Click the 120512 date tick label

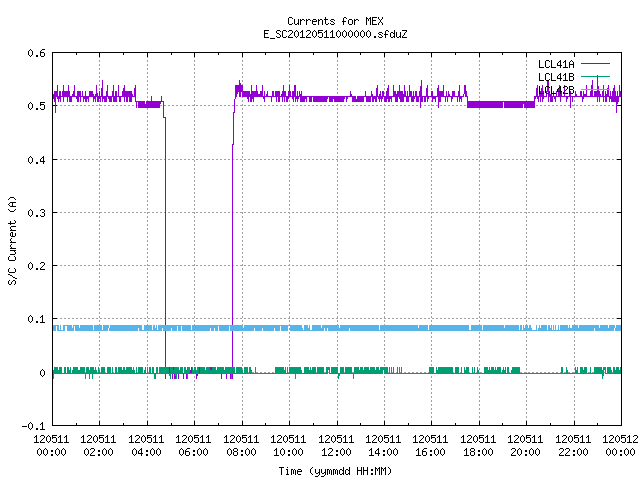[620, 439]
